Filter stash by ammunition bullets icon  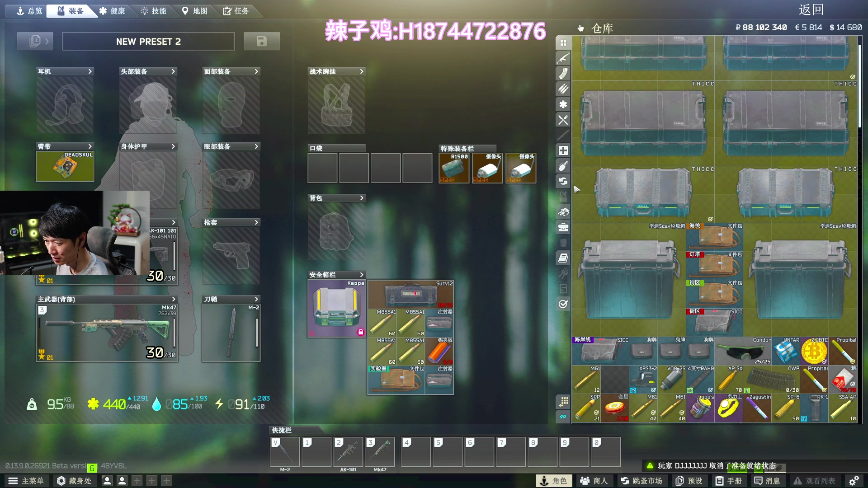click(563, 89)
